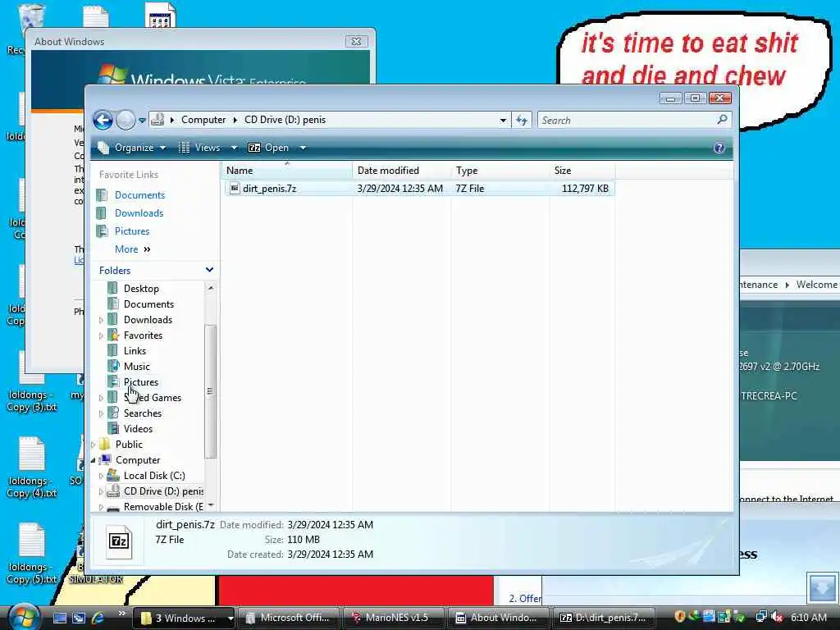Select Desktop in the folder tree
The height and width of the screenshot is (630, 840).
click(x=141, y=288)
